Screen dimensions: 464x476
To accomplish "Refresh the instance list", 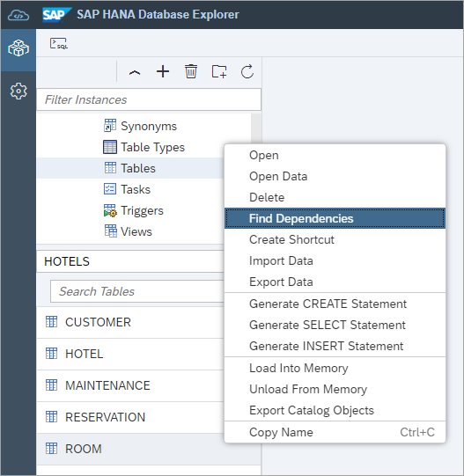I will pos(247,71).
